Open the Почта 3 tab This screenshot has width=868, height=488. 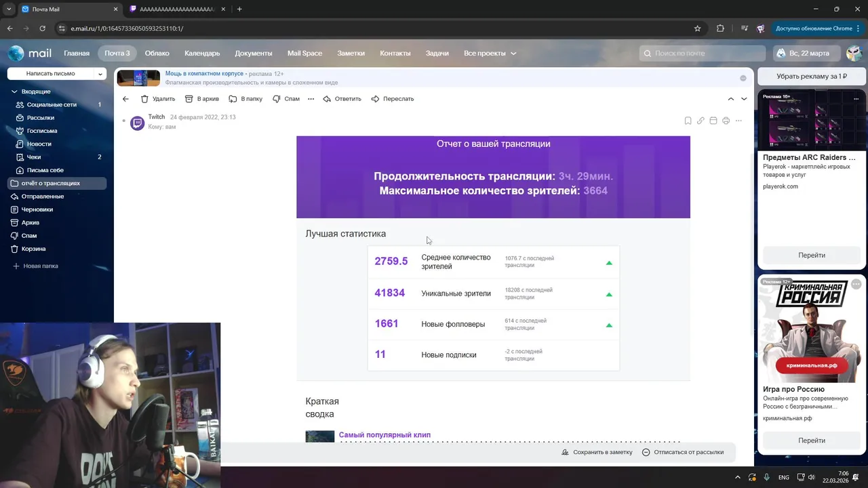[x=117, y=53]
